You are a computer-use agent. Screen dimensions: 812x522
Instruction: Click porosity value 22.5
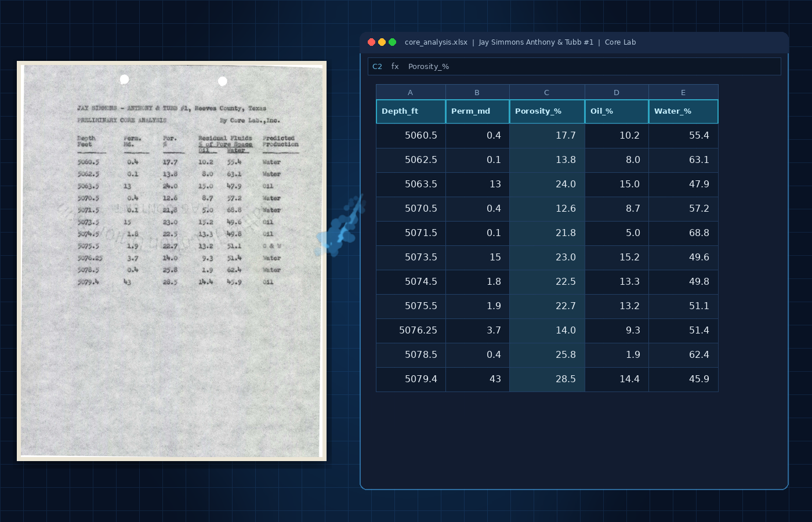pos(547,282)
